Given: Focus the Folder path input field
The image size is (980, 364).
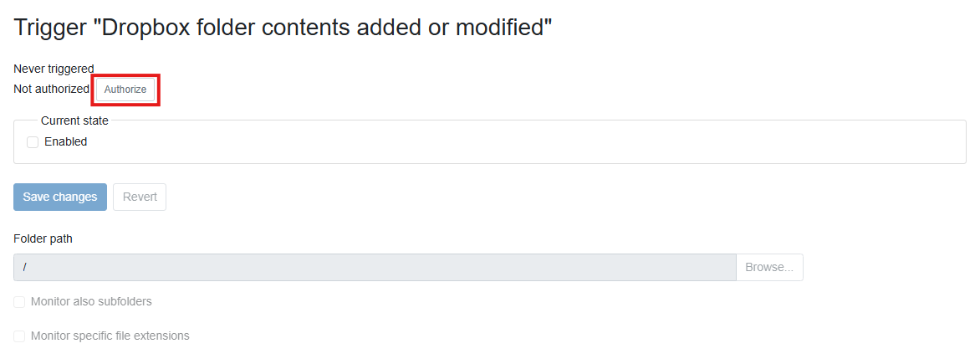Looking at the screenshot, I should pyautogui.click(x=375, y=267).
